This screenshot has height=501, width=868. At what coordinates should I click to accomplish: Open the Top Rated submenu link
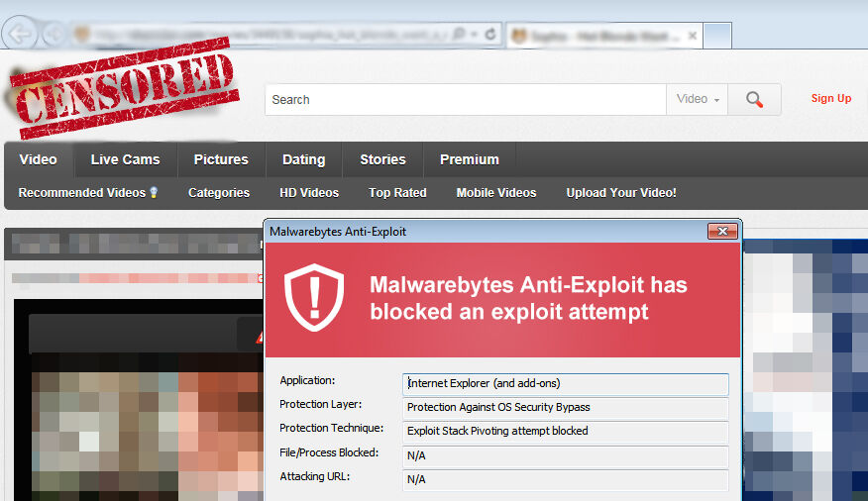coord(397,192)
